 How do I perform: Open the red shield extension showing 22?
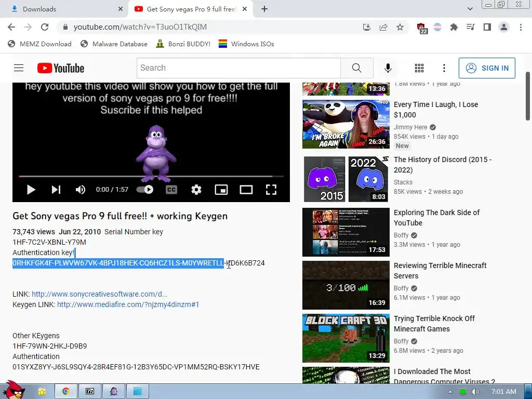point(422,28)
